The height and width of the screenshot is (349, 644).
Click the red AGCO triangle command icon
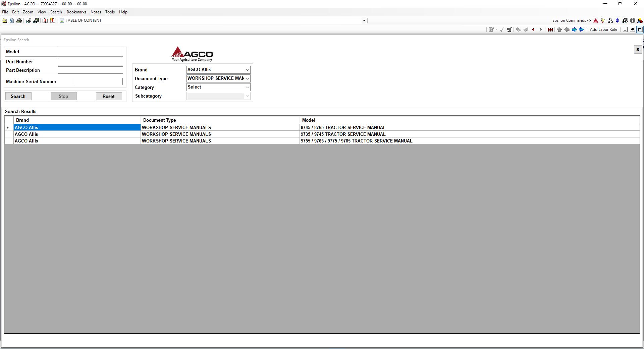[x=596, y=21]
